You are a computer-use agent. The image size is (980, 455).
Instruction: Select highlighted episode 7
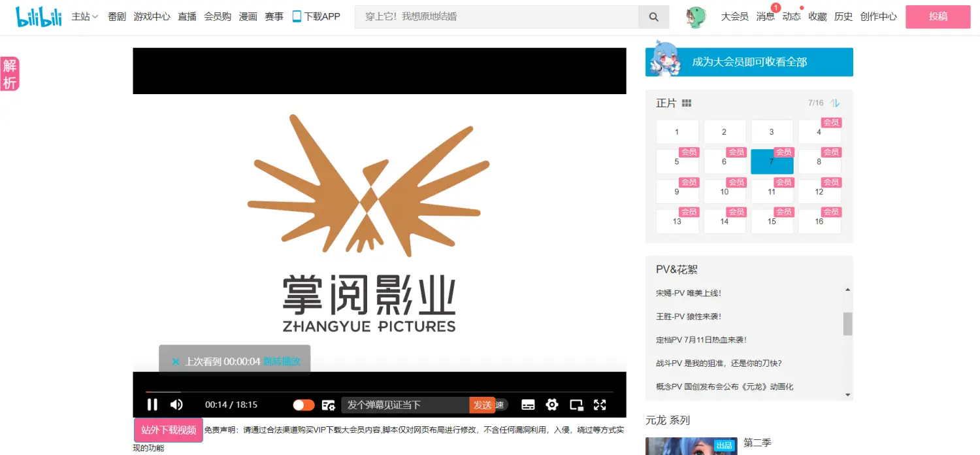point(772,161)
